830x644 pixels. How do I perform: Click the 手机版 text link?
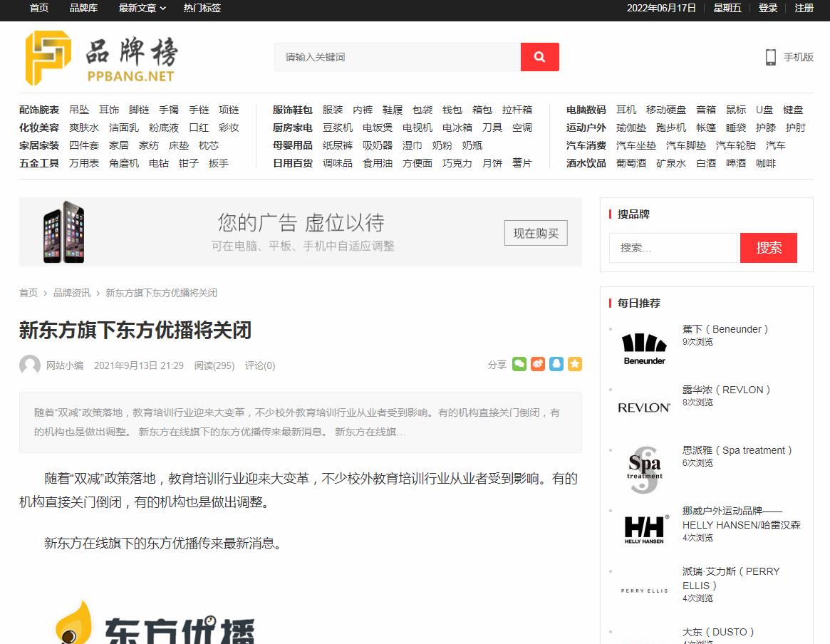pyautogui.click(x=798, y=56)
